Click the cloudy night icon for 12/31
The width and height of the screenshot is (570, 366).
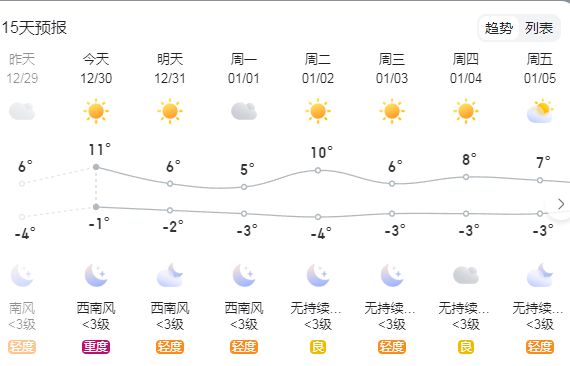click(170, 275)
